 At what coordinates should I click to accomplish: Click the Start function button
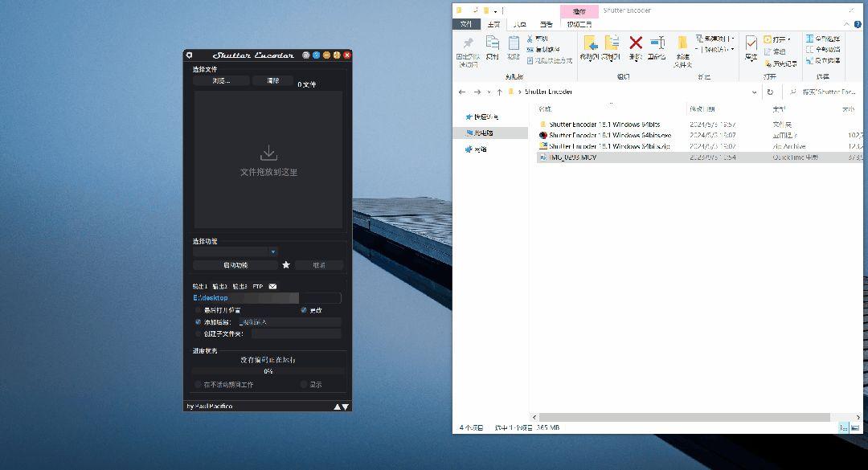235,265
